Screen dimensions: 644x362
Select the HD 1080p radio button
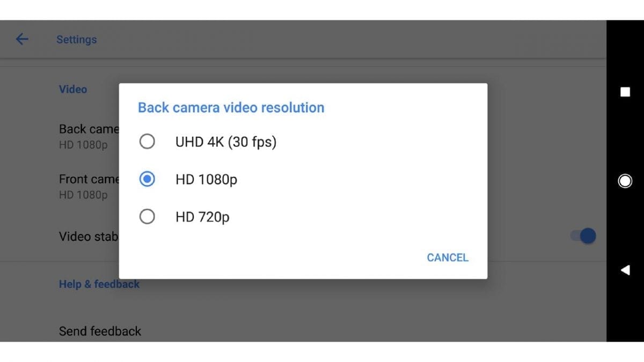click(x=147, y=179)
